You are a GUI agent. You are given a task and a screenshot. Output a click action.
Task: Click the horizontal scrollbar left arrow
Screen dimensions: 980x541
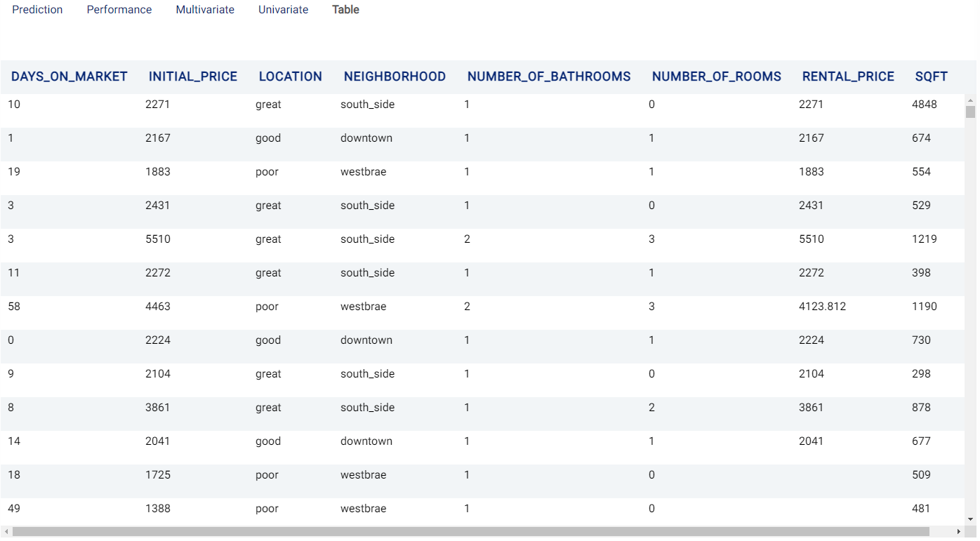(6, 532)
